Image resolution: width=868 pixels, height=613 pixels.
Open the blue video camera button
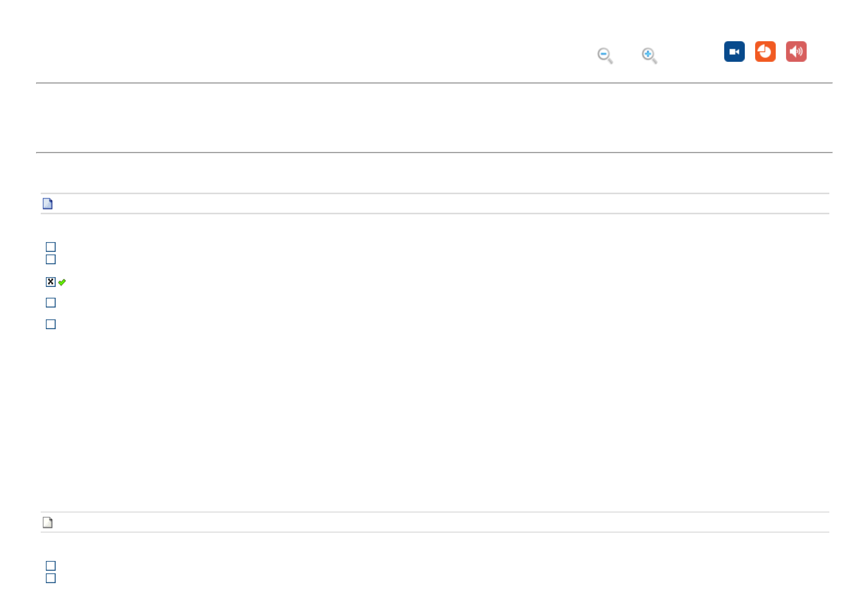point(734,52)
